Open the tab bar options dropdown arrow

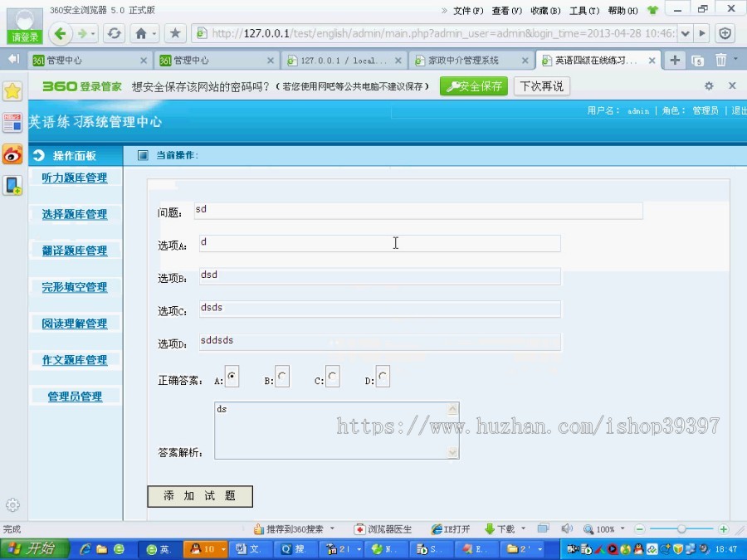coord(735,59)
